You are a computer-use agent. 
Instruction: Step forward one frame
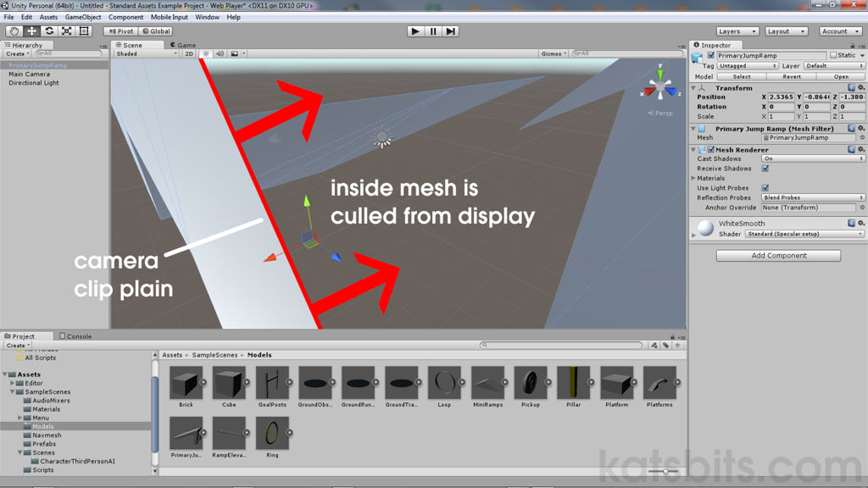click(451, 31)
